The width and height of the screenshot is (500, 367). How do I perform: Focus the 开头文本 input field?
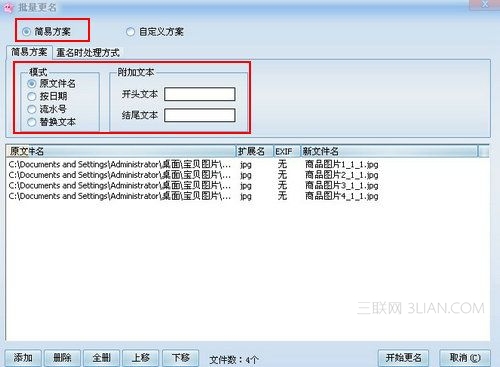[x=200, y=94]
